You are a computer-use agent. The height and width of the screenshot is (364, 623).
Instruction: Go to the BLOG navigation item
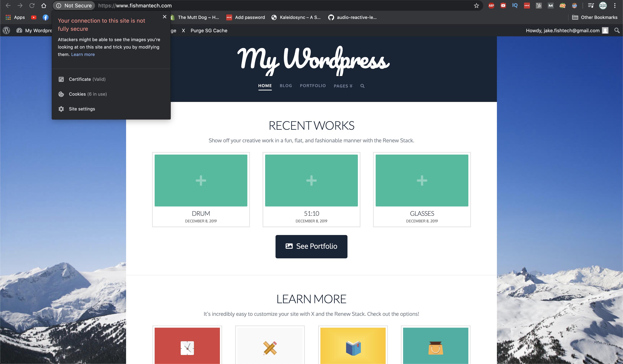coord(286,86)
